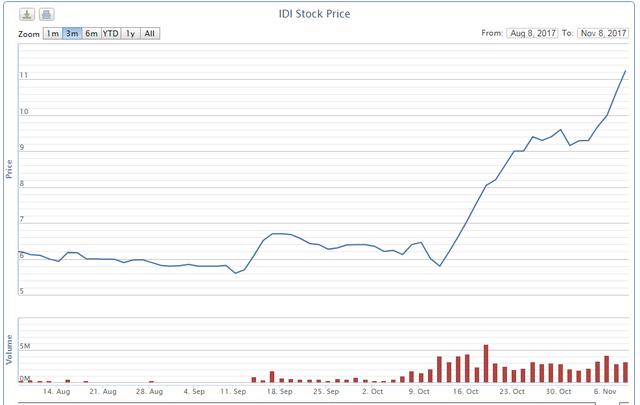The image size is (640, 405).
Task: Switch zoom to 6m range
Action: coord(91,33)
